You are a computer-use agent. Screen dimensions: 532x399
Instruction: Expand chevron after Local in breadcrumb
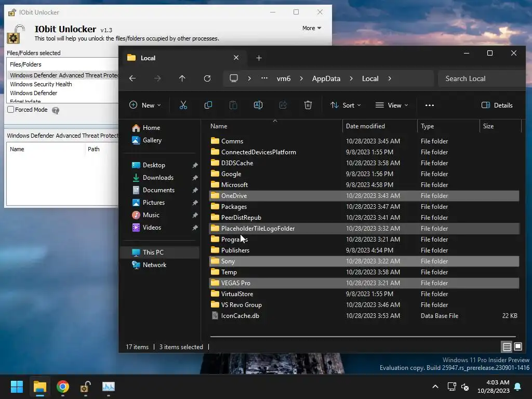[390, 78]
